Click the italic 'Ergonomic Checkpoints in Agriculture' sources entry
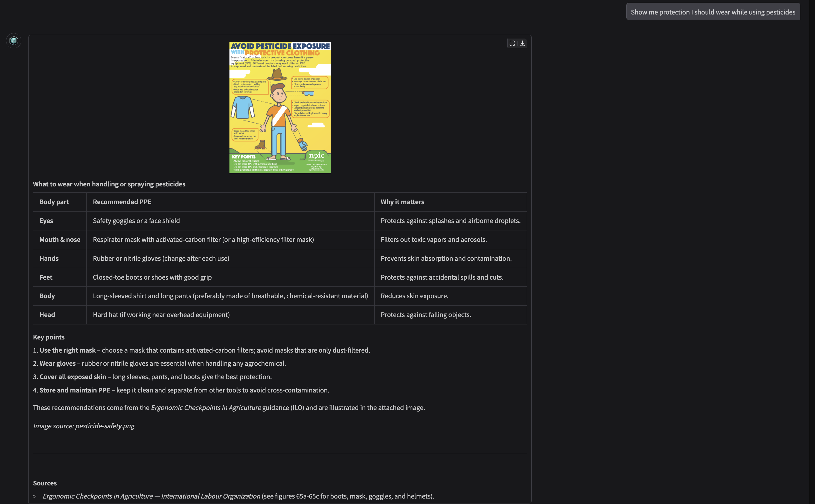This screenshot has width=815, height=504. point(152,496)
